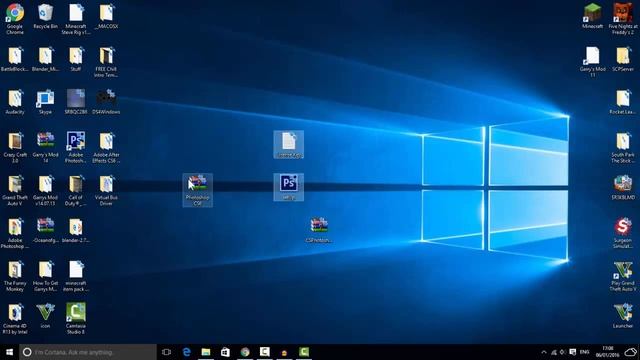Switch to Chrome on the taskbar

click(245, 352)
